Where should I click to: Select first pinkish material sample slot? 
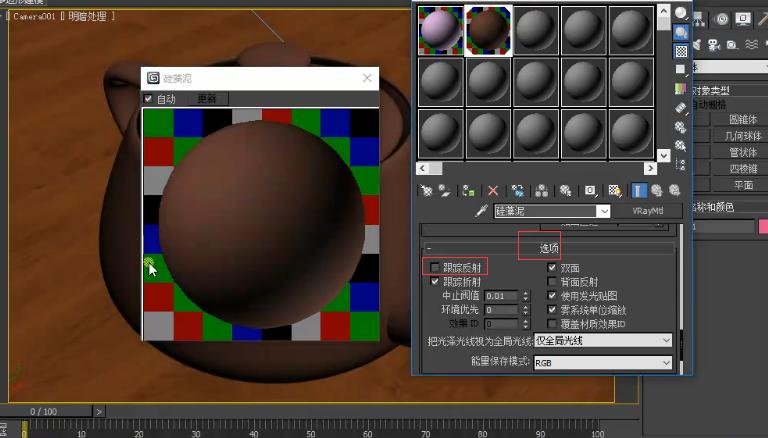coord(440,30)
